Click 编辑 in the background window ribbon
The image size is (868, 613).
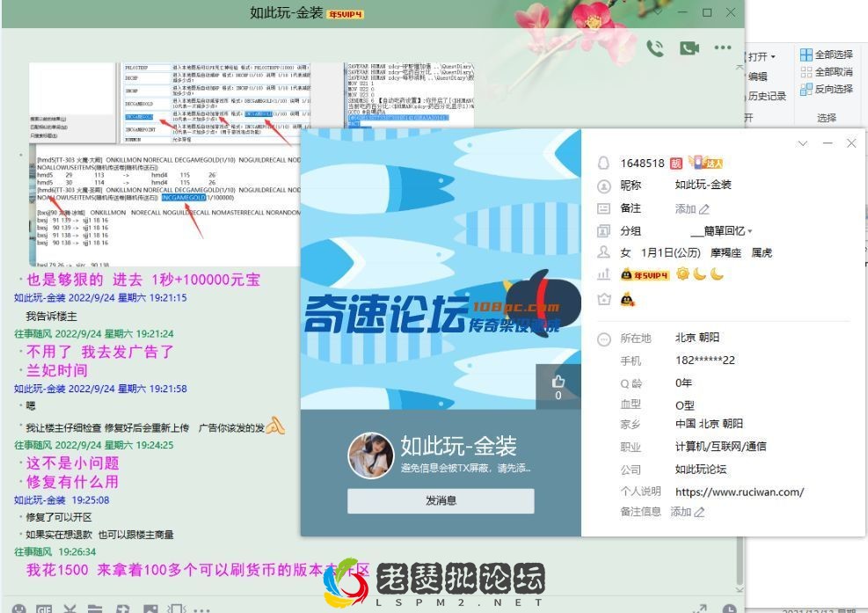click(x=757, y=77)
